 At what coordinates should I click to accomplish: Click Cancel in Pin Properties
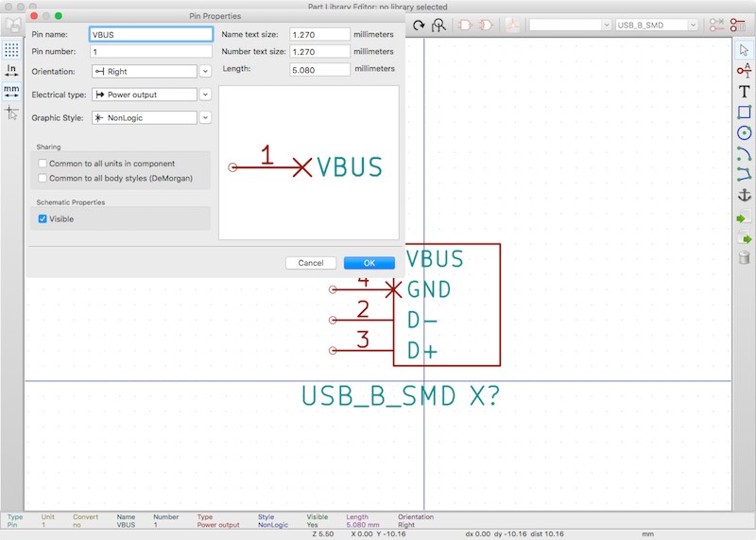pyautogui.click(x=311, y=263)
